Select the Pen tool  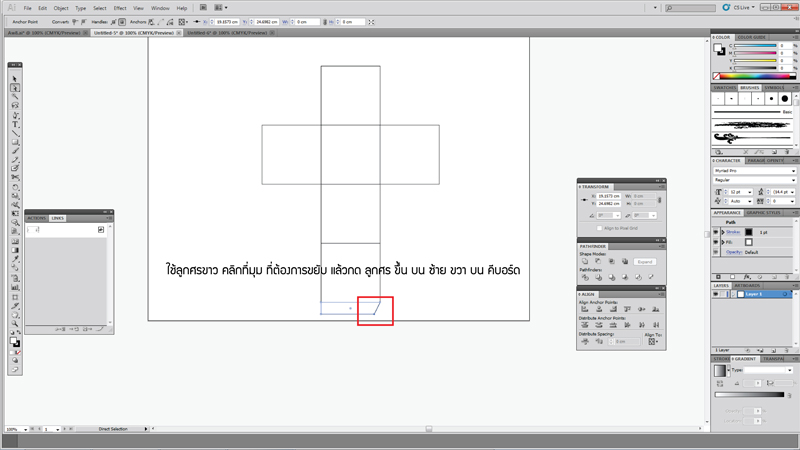tap(15, 115)
